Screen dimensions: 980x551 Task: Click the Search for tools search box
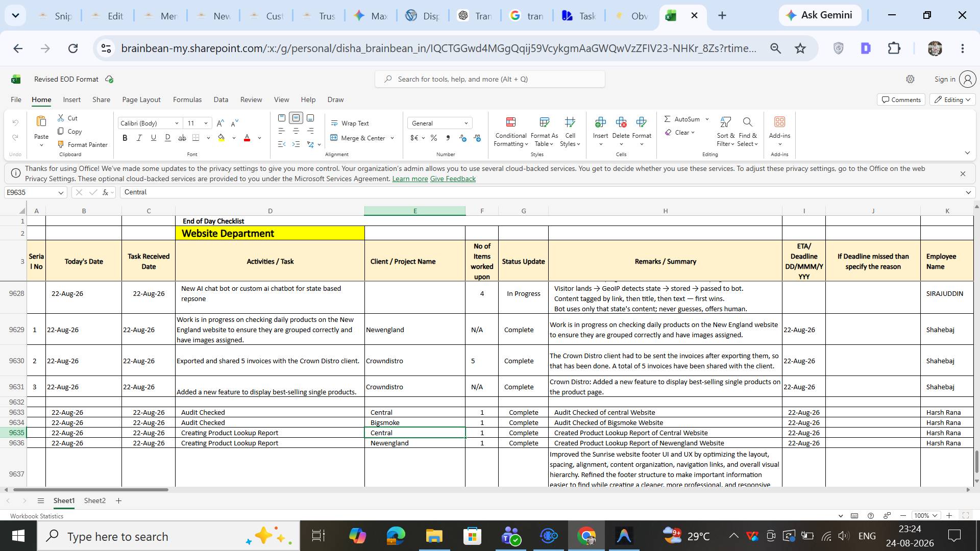[x=490, y=80]
